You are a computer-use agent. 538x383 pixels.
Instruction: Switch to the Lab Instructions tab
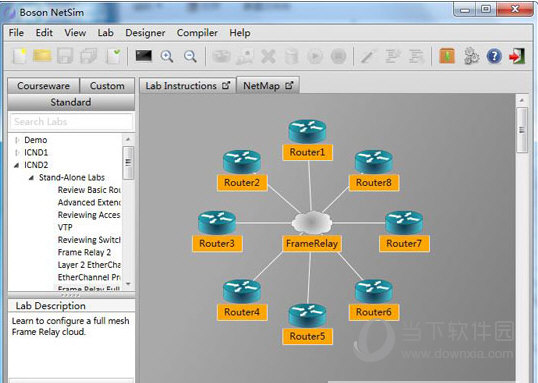[x=188, y=85]
